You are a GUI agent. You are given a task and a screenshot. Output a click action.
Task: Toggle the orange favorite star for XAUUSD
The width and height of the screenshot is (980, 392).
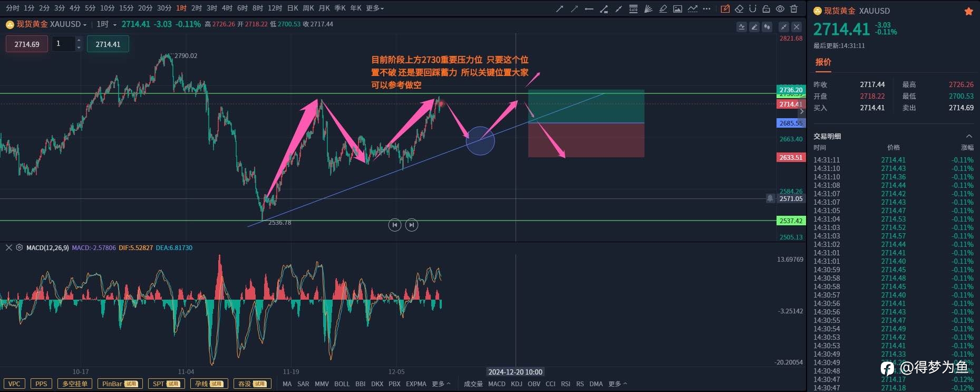point(968,11)
